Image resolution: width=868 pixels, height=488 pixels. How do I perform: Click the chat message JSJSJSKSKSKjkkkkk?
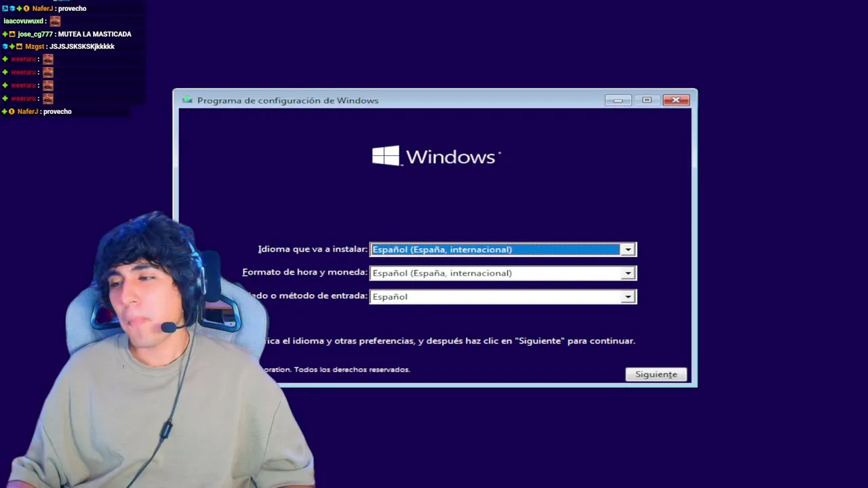tap(82, 47)
